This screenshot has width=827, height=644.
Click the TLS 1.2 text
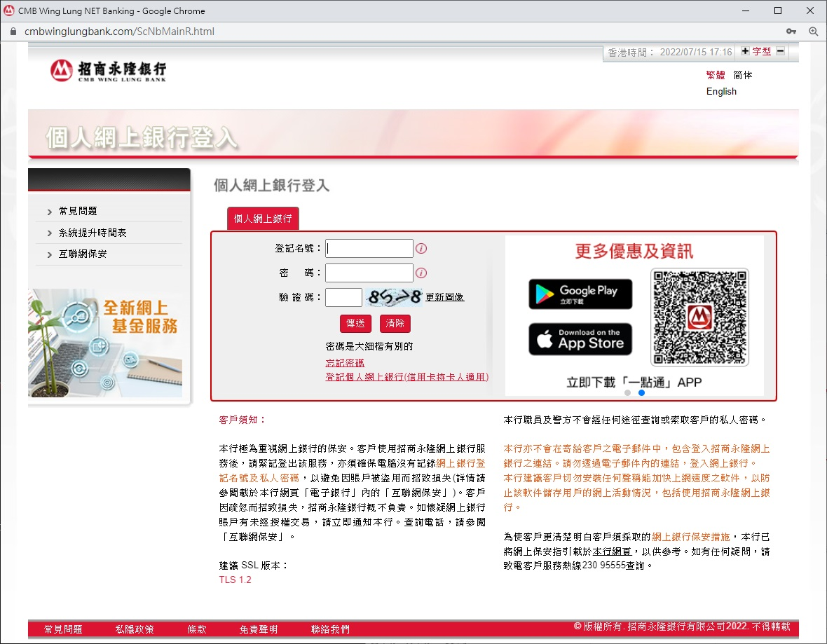(x=235, y=580)
